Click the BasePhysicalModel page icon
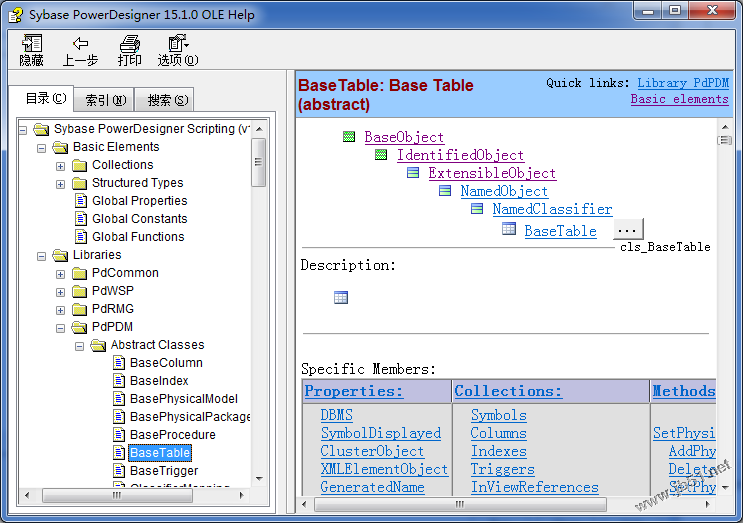The width and height of the screenshot is (743, 523). 119,399
